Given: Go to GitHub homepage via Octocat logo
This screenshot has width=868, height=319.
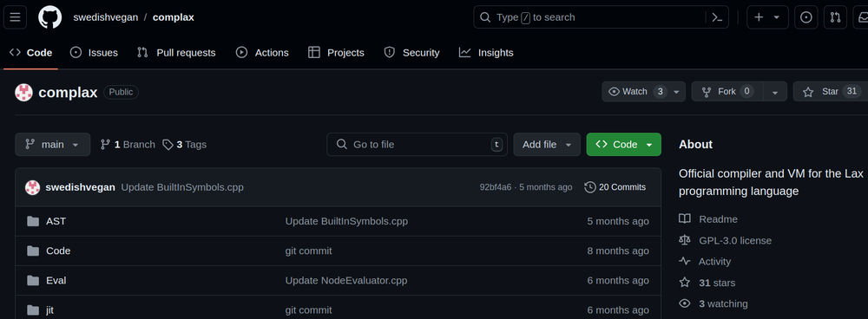Looking at the screenshot, I should 50,17.
